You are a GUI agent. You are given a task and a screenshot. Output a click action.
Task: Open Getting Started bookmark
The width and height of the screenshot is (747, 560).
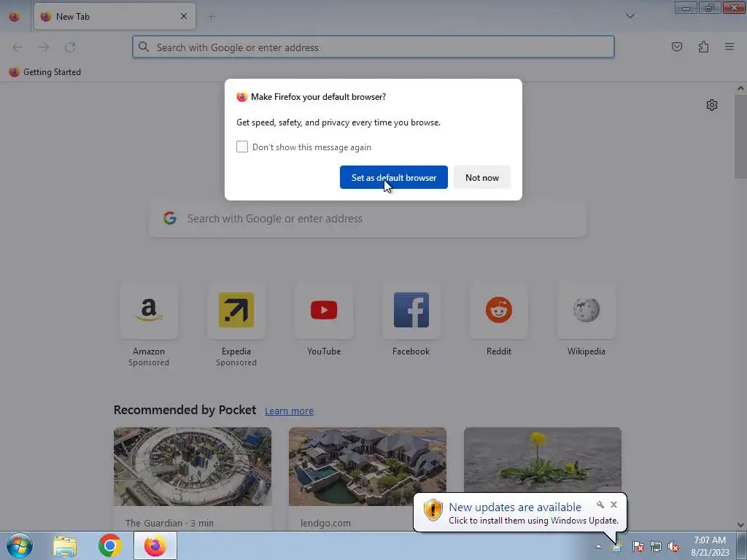point(45,72)
